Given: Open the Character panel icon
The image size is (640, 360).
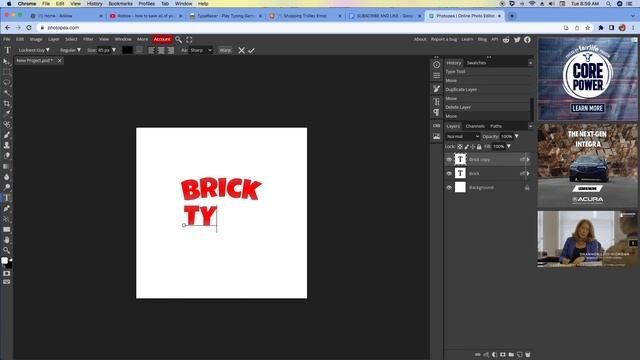Looking at the screenshot, I should (x=436, y=102).
